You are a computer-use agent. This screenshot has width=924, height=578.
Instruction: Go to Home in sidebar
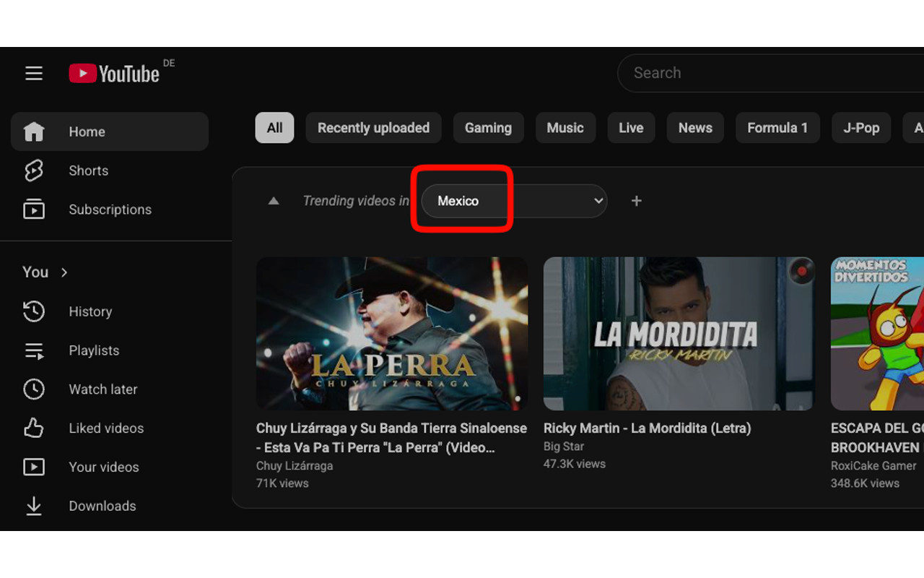click(110, 131)
